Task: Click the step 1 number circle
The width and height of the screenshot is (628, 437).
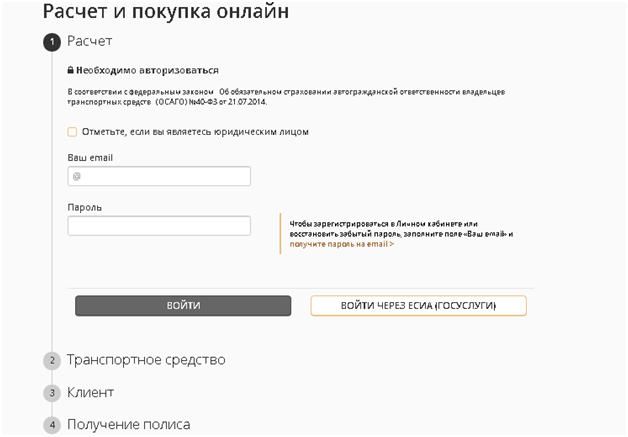Action: point(51,42)
